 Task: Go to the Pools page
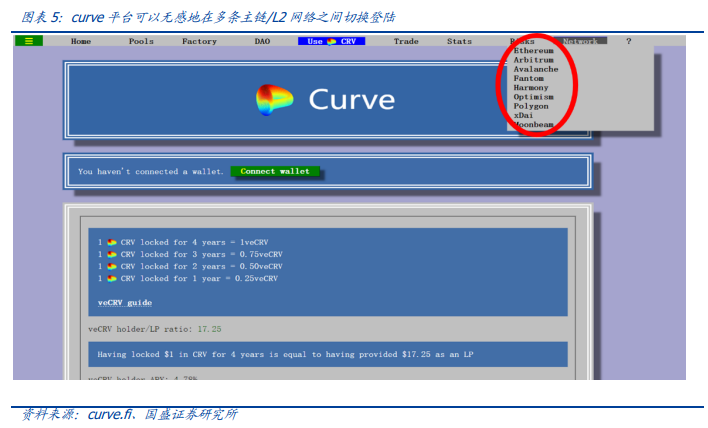pos(141,41)
